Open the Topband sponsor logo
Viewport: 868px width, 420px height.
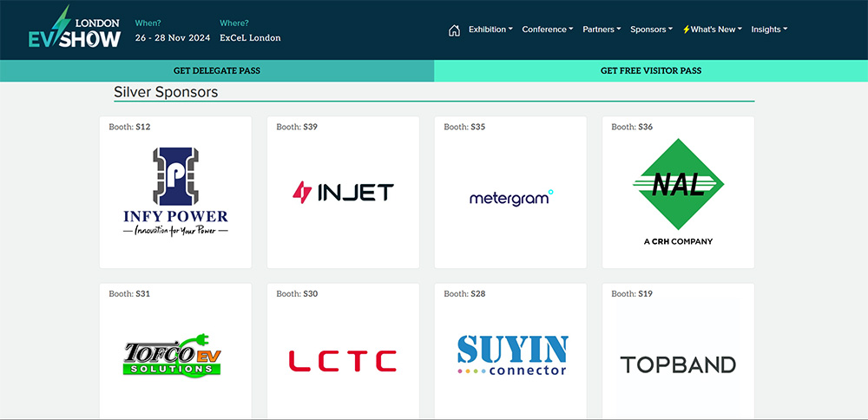coord(678,364)
